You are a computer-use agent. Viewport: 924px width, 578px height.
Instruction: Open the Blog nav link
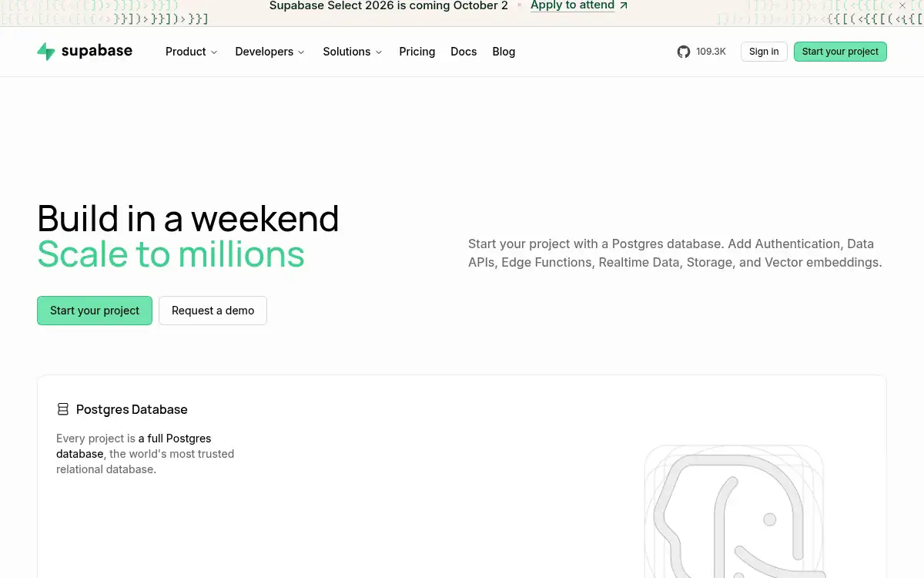[x=504, y=52]
